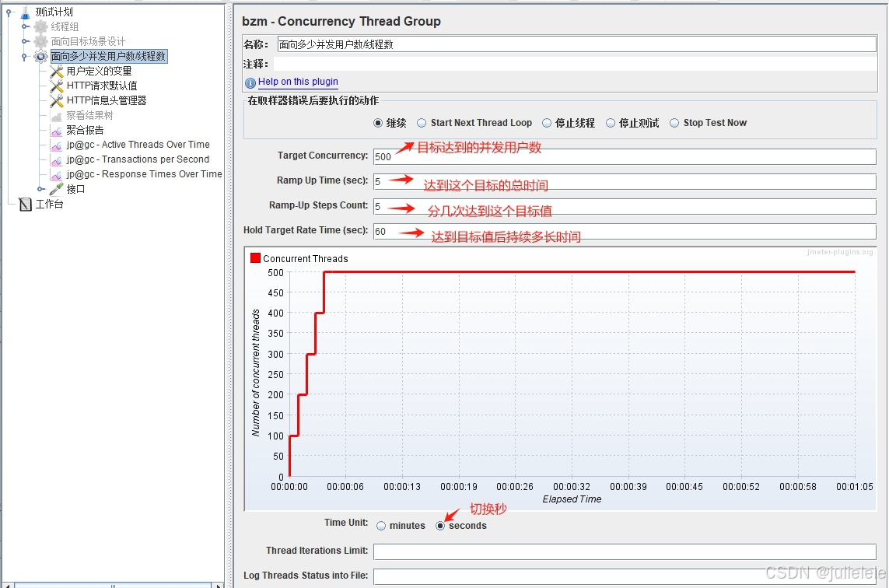The image size is (889, 588).
Task: Click the tree scrollbar right arrow
Action: 219,585
